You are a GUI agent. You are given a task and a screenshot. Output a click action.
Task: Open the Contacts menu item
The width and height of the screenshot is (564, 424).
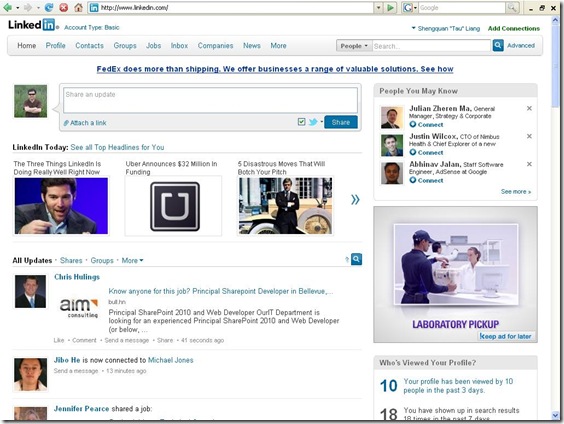90,46
